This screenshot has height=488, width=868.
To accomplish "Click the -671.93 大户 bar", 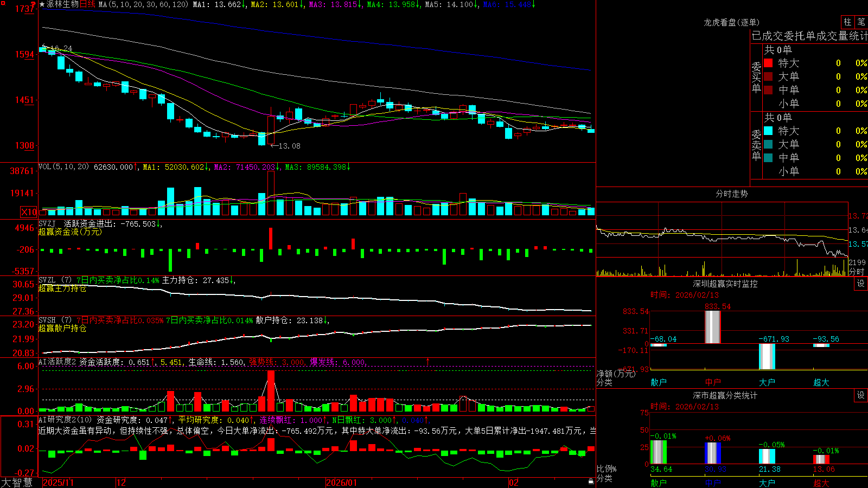I will [x=767, y=356].
